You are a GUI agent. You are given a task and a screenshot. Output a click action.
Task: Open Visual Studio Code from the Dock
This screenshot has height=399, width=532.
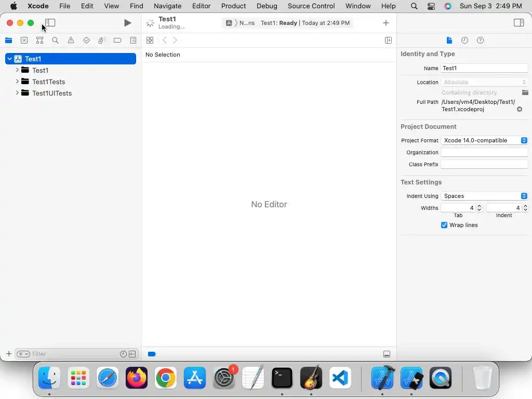coord(340,378)
